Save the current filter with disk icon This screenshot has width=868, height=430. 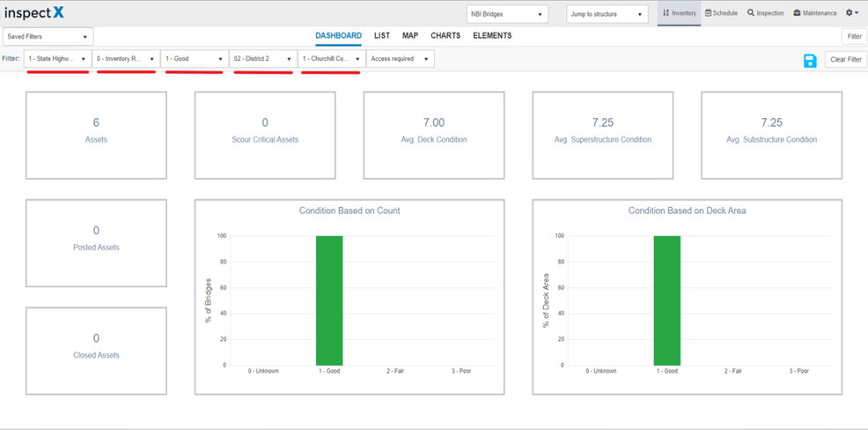811,61
